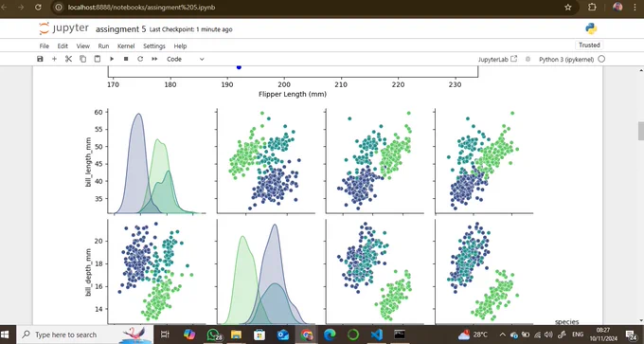
Task: Open the browser three-dot menu
Action: tap(635, 8)
